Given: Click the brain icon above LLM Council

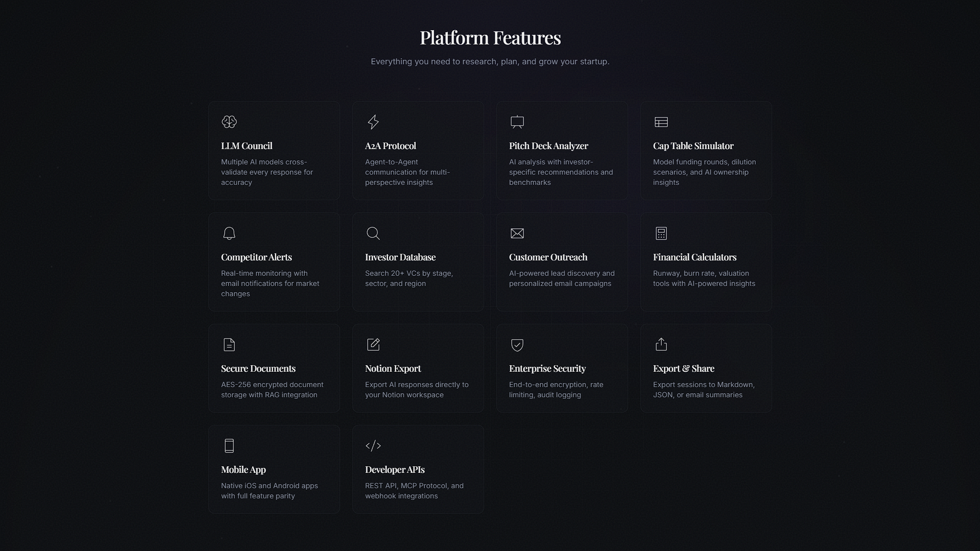Looking at the screenshot, I should point(229,122).
